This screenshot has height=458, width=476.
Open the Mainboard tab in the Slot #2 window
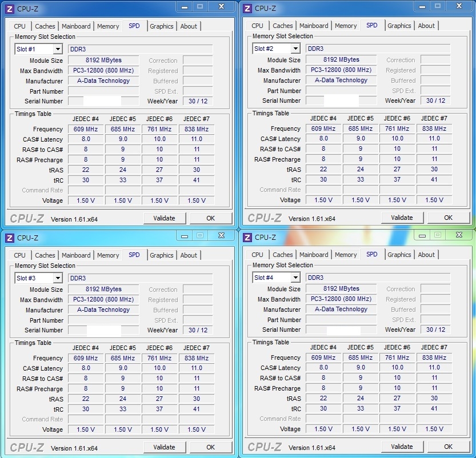(x=314, y=26)
